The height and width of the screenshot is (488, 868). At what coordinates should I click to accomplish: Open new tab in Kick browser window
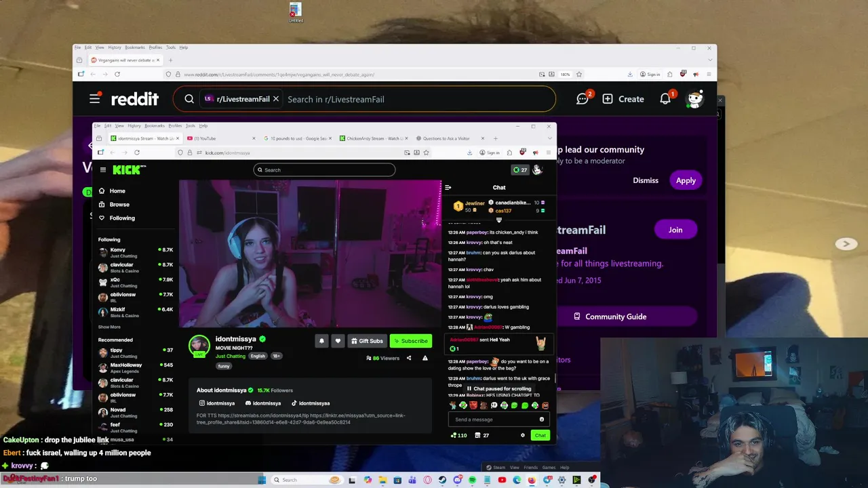(x=495, y=138)
